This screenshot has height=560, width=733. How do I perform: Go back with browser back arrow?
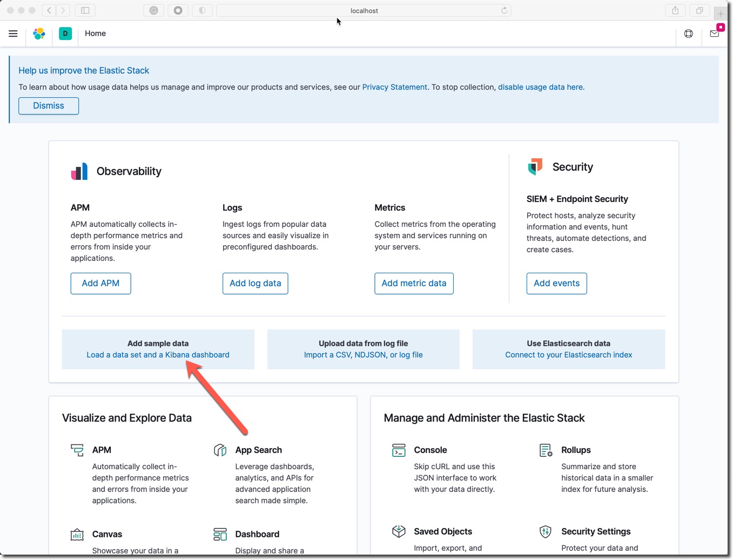[x=49, y=10]
